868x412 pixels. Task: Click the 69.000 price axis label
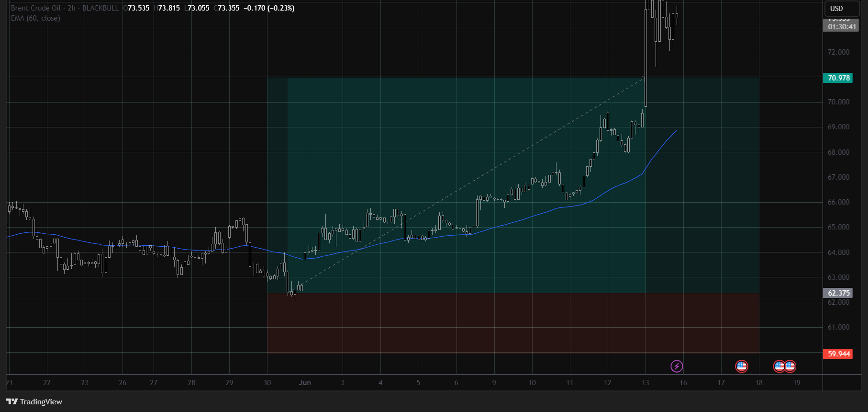838,127
